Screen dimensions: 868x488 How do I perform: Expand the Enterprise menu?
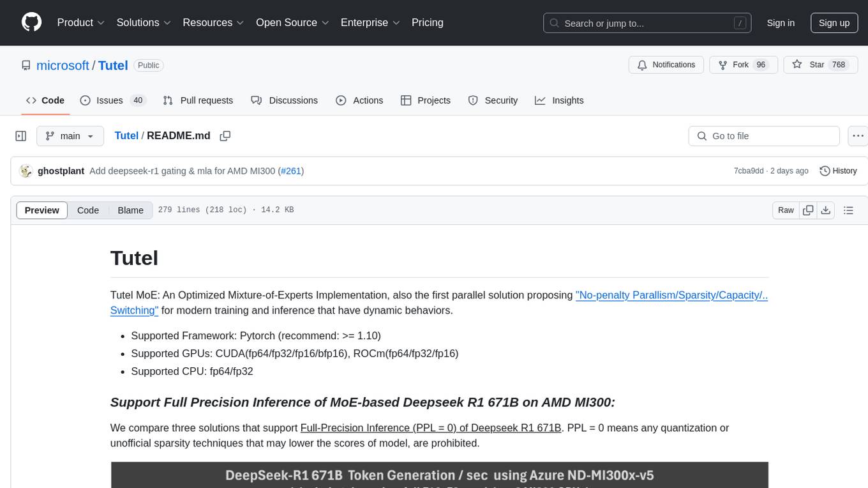370,22
